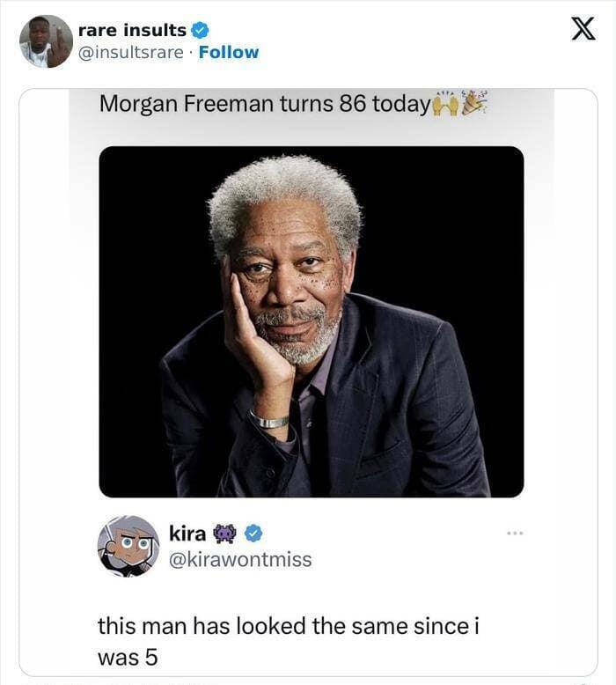The width and height of the screenshot is (616, 685).
Task: Click the X logo
Action: tap(583, 29)
